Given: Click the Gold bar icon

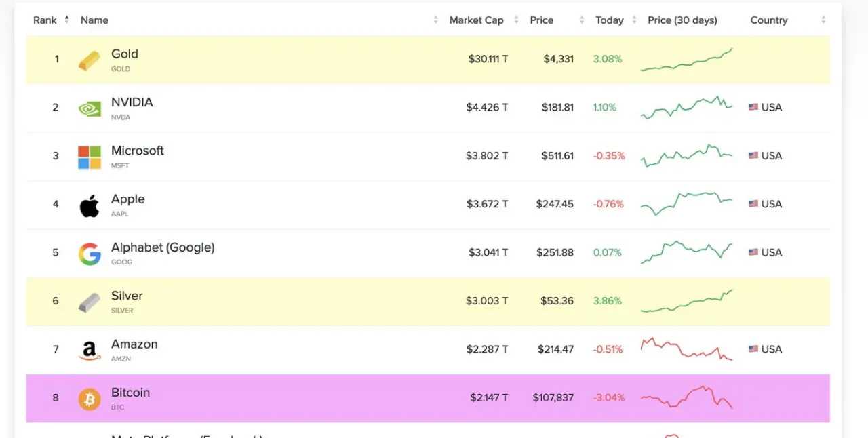Looking at the screenshot, I should tap(90, 60).
